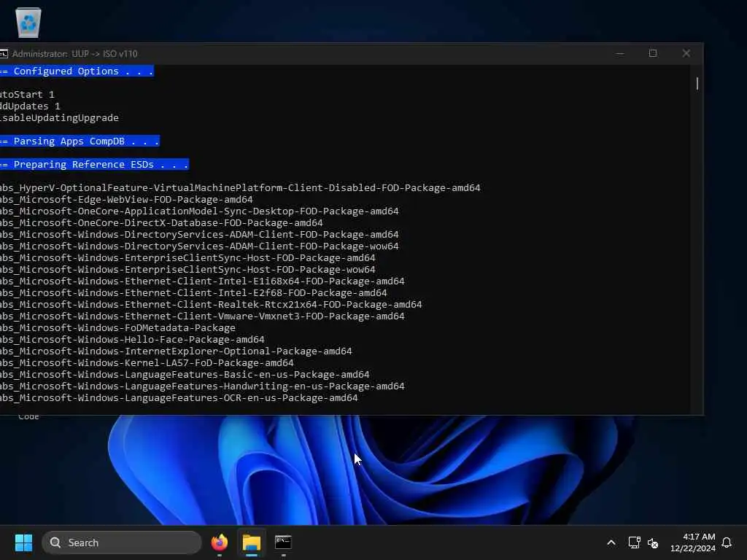The image size is (747, 560).
Task: Click the console window system menu icon
Action: tap(4, 54)
